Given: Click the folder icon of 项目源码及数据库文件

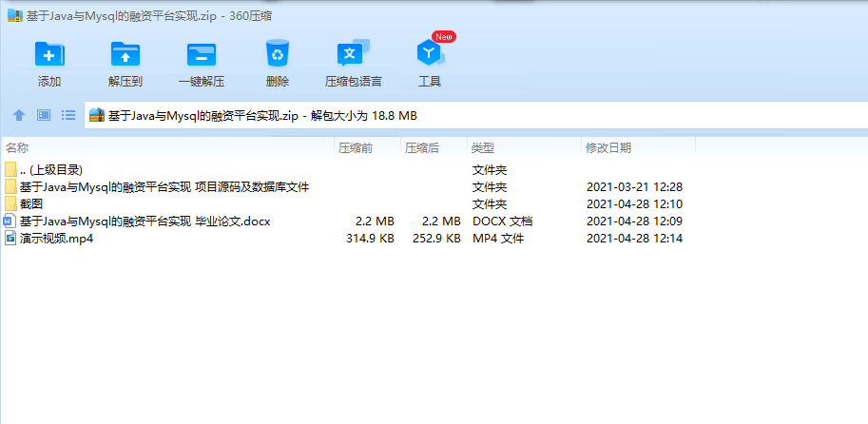Looking at the screenshot, I should 10,186.
